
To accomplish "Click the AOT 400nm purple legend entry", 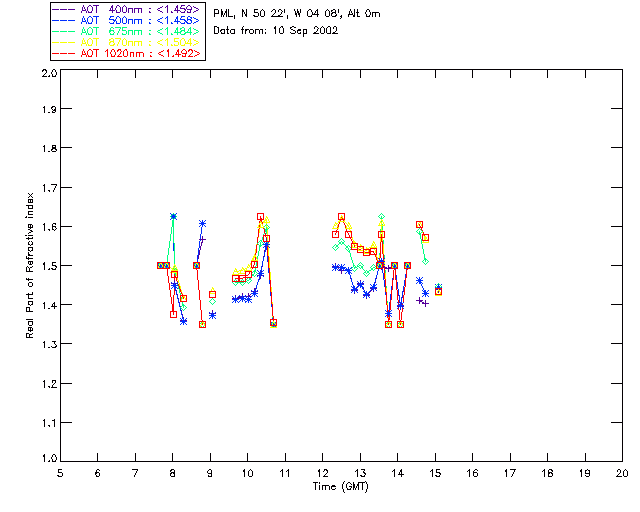I will pyautogui.click(x=126, y=9).
